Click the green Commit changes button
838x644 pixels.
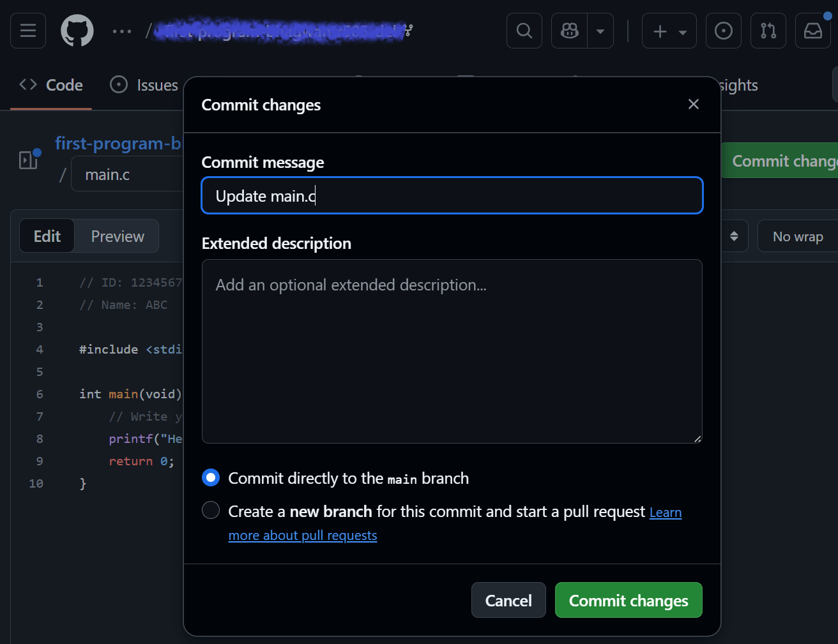click(628, 601)
